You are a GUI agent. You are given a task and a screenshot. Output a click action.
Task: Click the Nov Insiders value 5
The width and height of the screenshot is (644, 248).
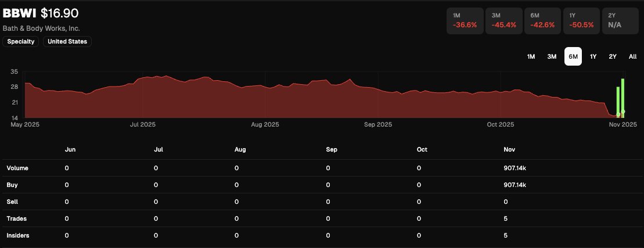[506, 235]
